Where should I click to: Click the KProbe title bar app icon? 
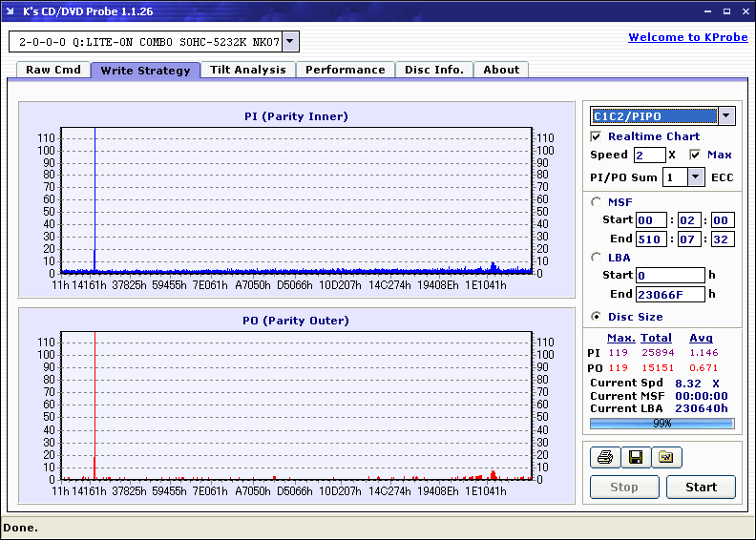[x=10, y=11]
